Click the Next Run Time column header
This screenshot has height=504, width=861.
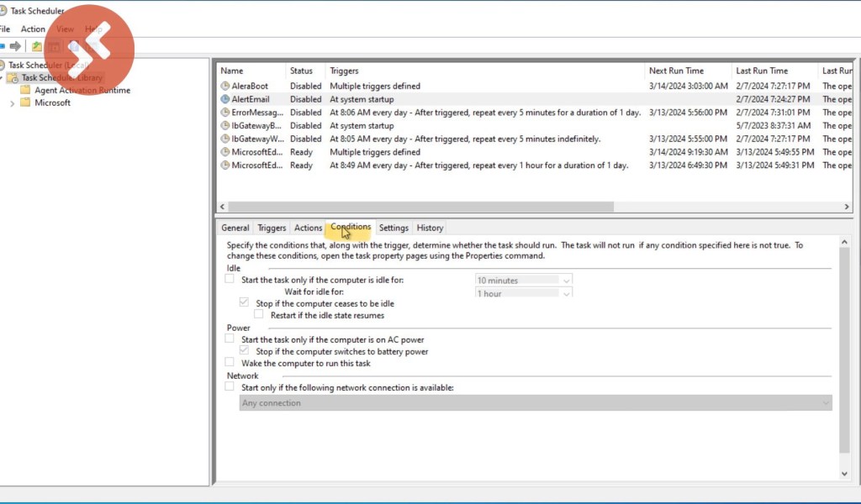coord(676,71)
